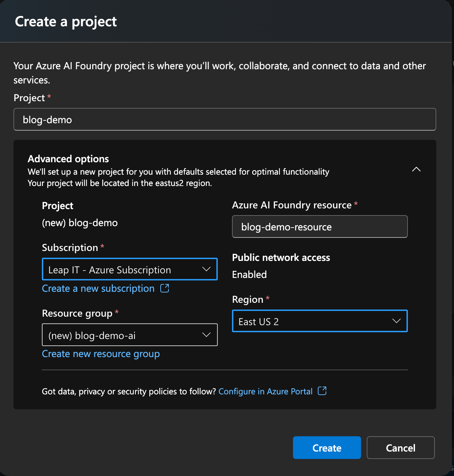The height and width of the screenshot is (476, 454).
Task: Click Configure in Azure Portal link
Action: point(265,391)
